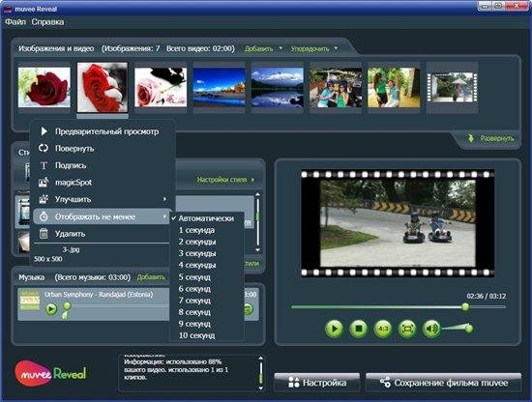Play the Urban Symphony music track
The image size is (532, 402).
tap(51, 309)
